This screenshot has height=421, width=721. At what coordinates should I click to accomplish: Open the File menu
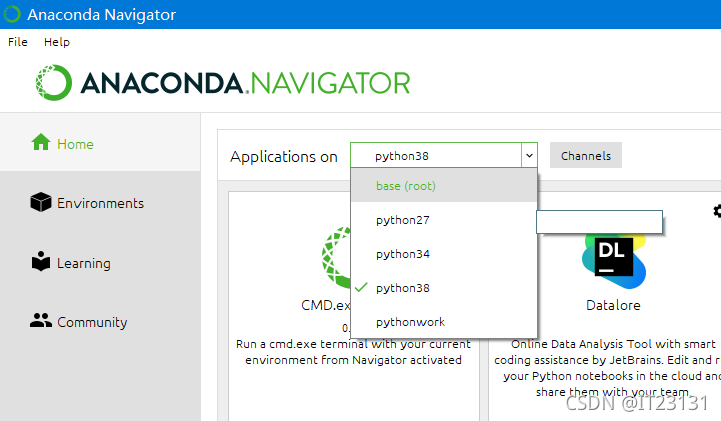pyautogui.click(x=17, y=42)
